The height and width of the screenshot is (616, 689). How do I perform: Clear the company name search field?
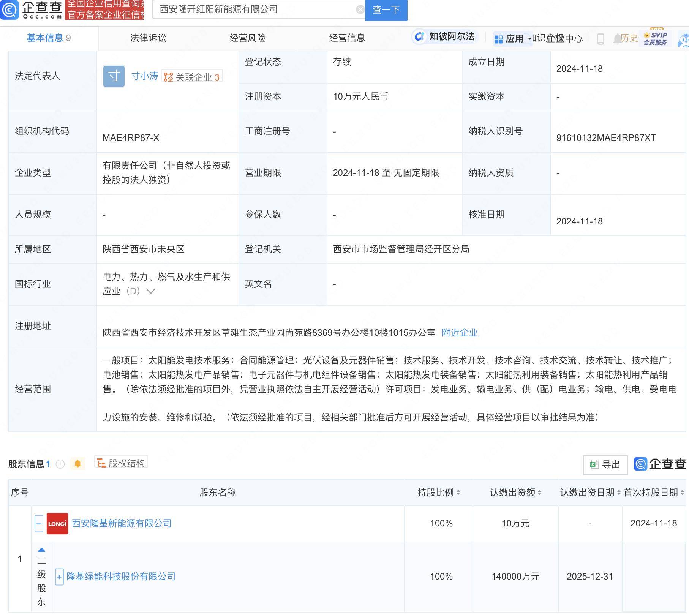[360, 9]
